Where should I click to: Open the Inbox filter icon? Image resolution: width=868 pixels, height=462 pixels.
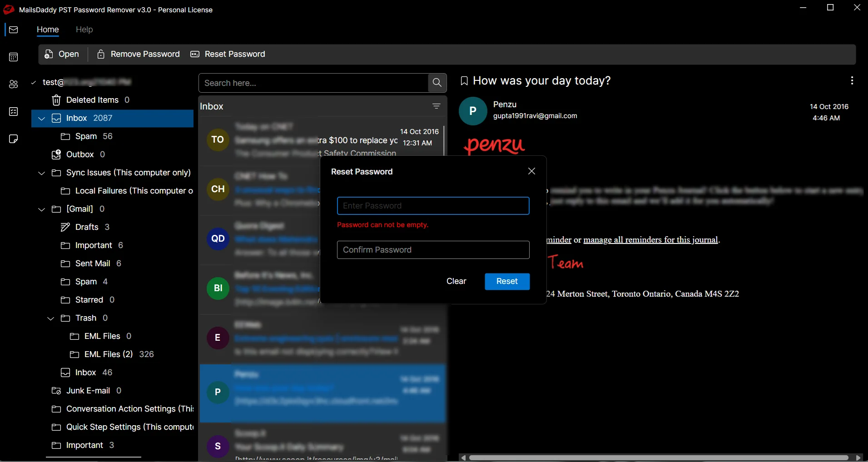click(x=436, y=106)
